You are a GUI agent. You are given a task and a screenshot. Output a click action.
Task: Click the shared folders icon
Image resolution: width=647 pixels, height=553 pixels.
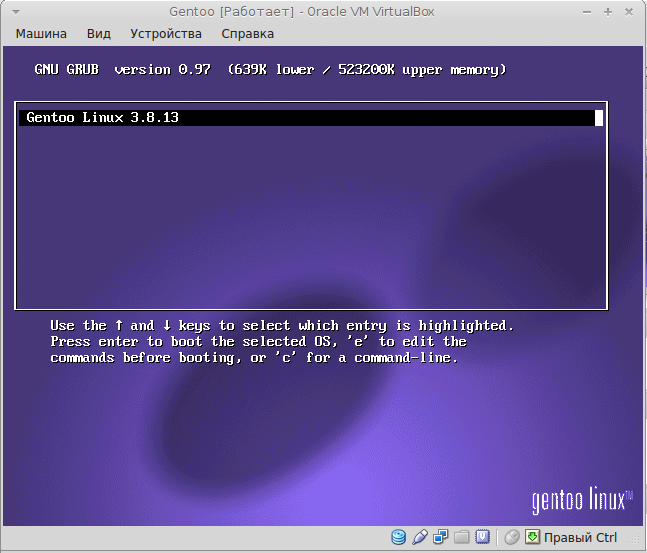[x=462, y=537]
